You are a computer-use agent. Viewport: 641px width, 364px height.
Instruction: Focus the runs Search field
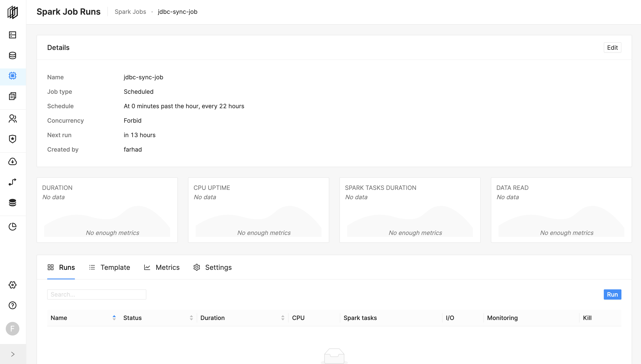97,294
